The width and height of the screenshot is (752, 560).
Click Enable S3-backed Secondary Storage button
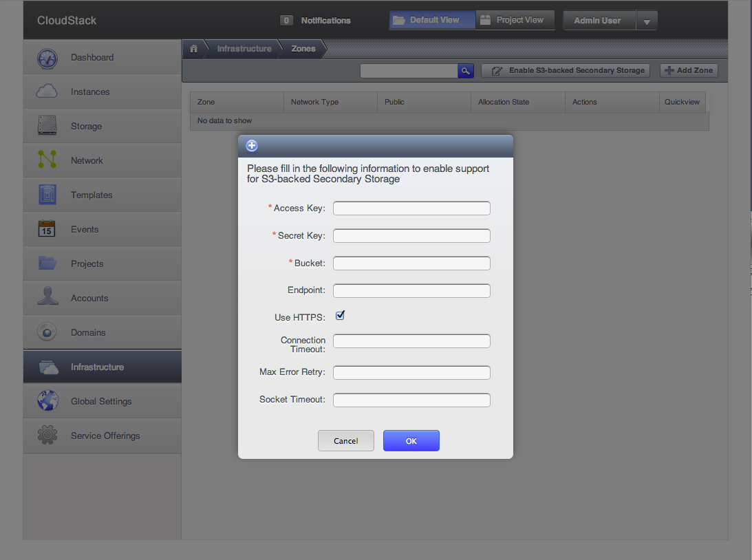pyautogui.click(x=566, y=70)
